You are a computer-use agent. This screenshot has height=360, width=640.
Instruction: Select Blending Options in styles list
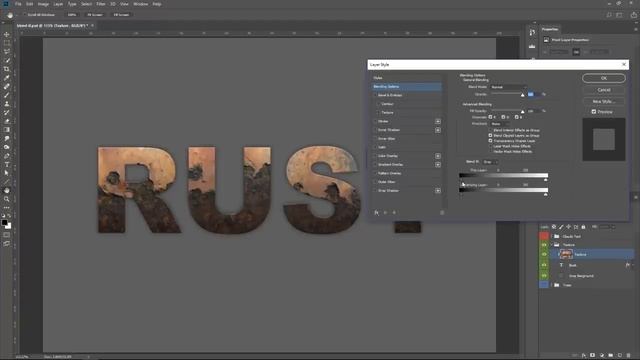[x=407, y=87]
